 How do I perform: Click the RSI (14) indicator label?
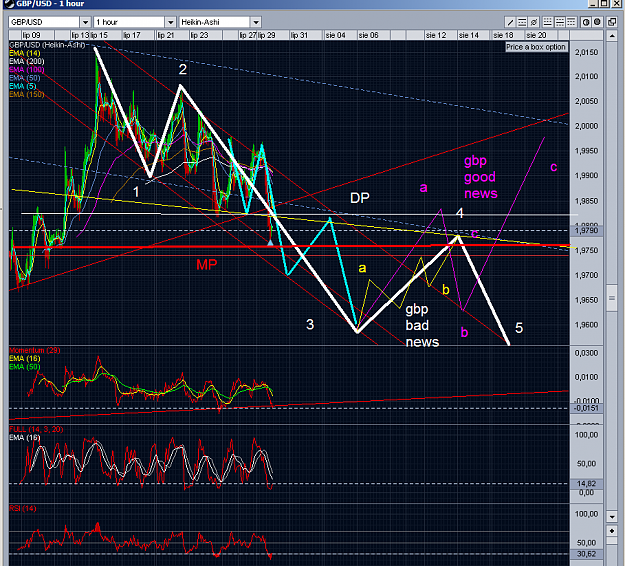tap(23, 508)
